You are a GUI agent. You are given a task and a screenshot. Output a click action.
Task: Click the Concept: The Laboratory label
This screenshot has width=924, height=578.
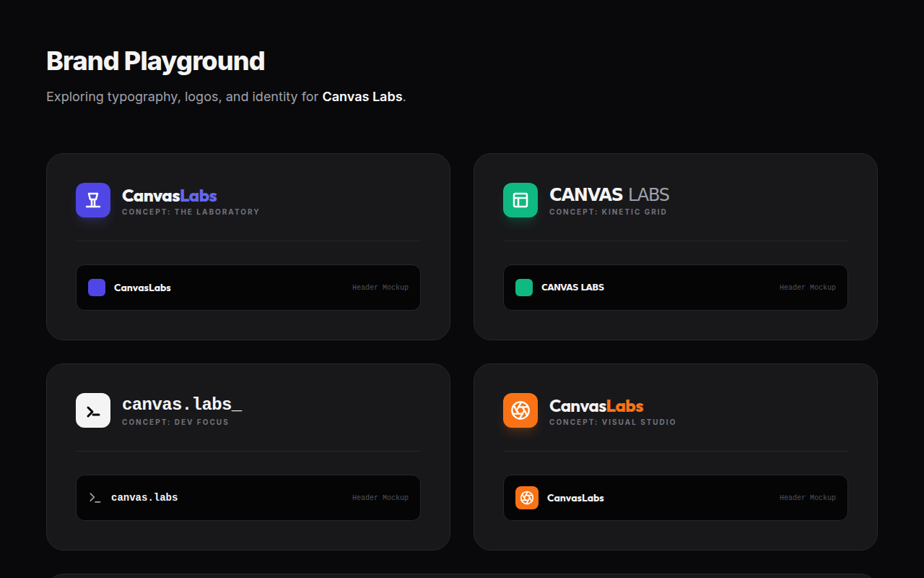tap(191, 212)
